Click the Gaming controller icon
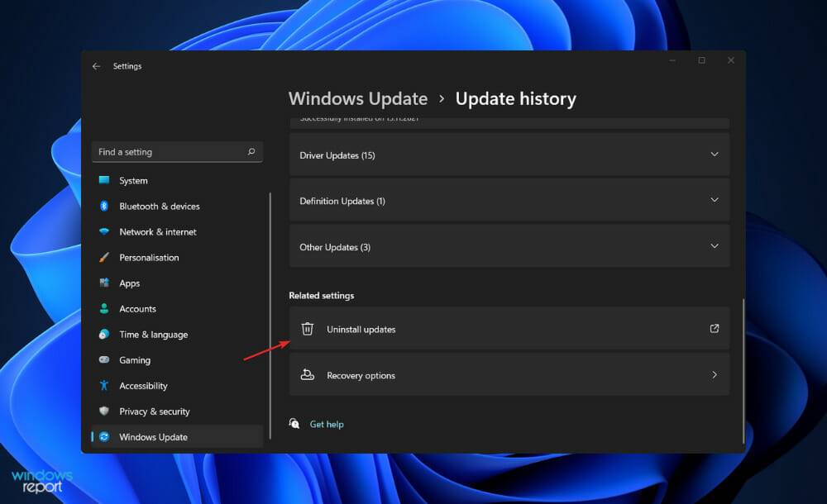The width and height of the screenshot is (827, 504). tap(105, 359)
